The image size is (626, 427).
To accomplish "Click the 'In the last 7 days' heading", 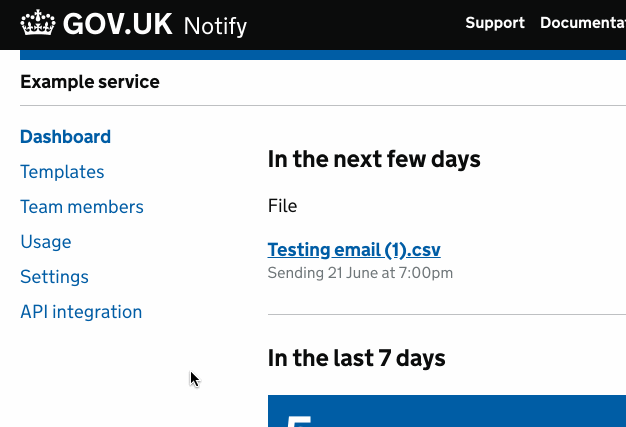I will pyautogui.click(x=357, y=358).
